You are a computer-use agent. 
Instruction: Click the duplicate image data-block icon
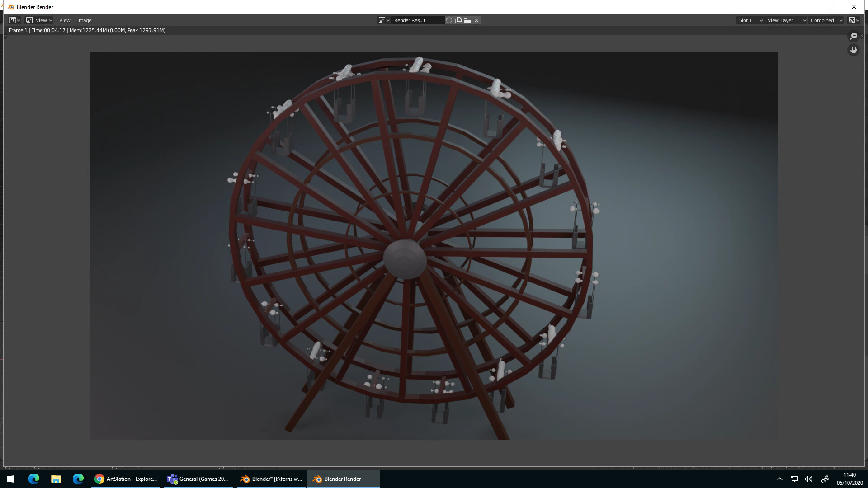click(458, 20)
